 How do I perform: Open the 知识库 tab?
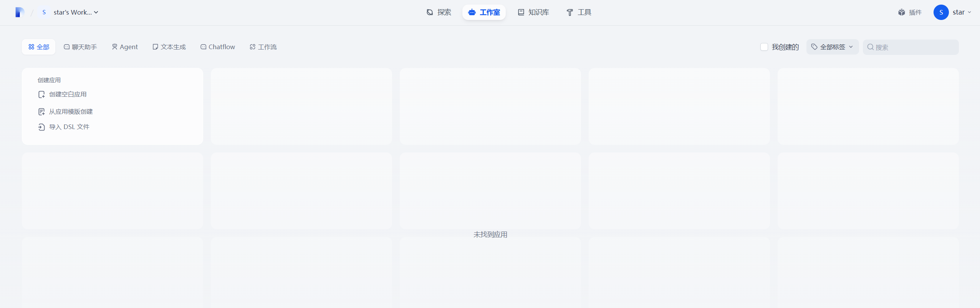click(533, 12)
